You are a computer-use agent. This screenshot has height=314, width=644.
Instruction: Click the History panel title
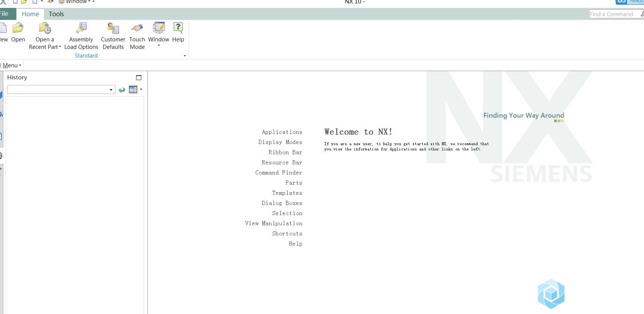tap(17, 77)
